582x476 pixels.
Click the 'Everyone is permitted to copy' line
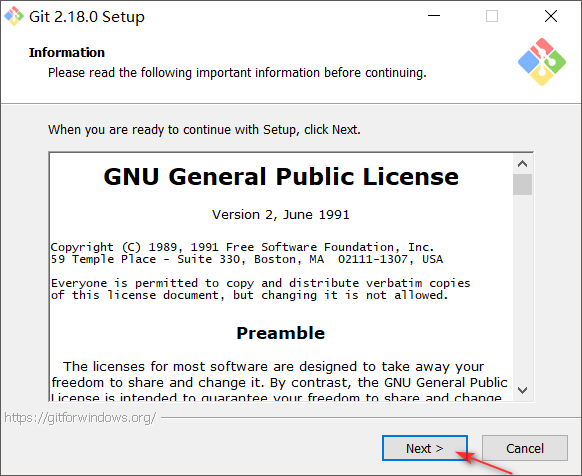(x=261, y=283)
